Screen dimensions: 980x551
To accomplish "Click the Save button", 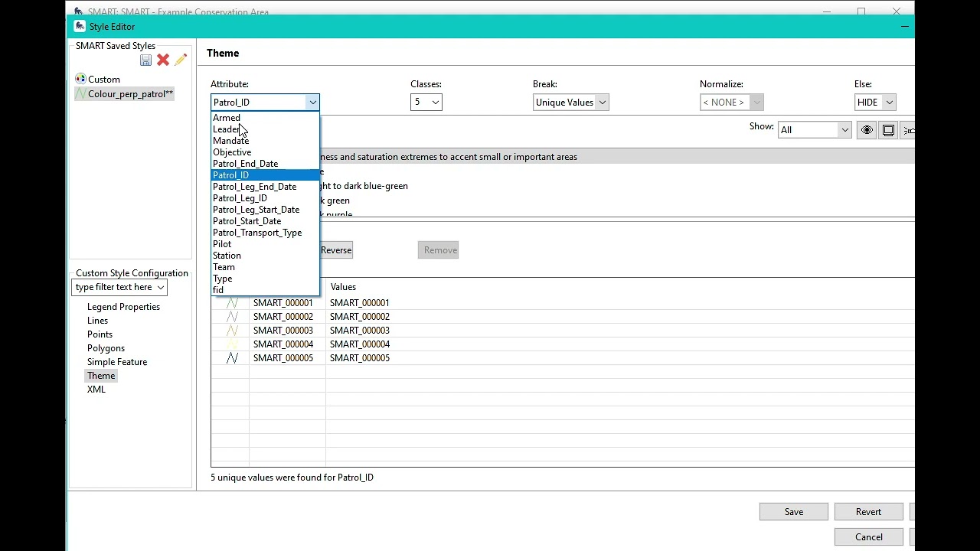I will pos(794,512).
